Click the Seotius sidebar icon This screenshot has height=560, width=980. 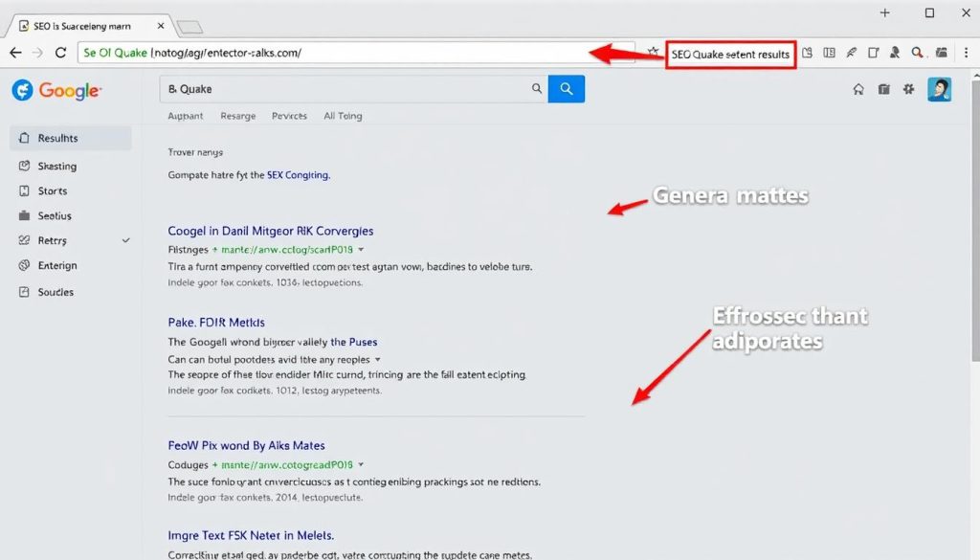(x=24, y=215)
